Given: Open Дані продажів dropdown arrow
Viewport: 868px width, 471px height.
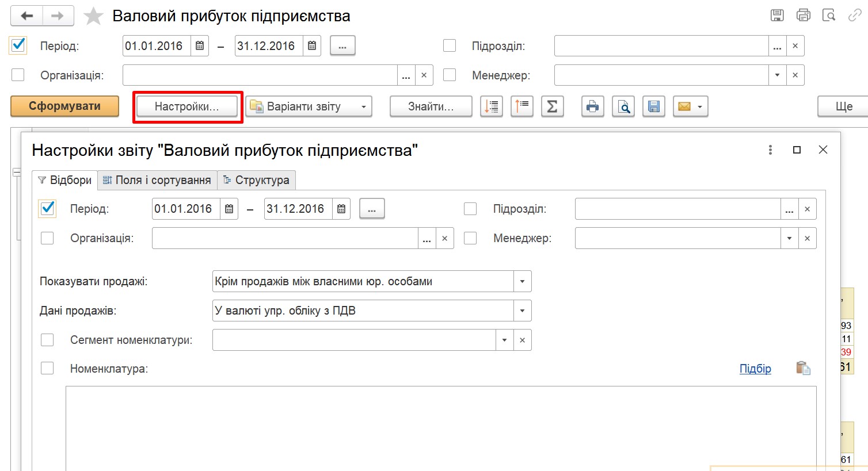Looking at the screenshot, I should click(522, 311).
